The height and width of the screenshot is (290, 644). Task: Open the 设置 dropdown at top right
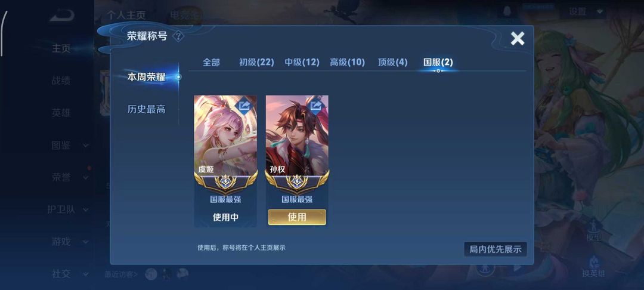(583, 11)
